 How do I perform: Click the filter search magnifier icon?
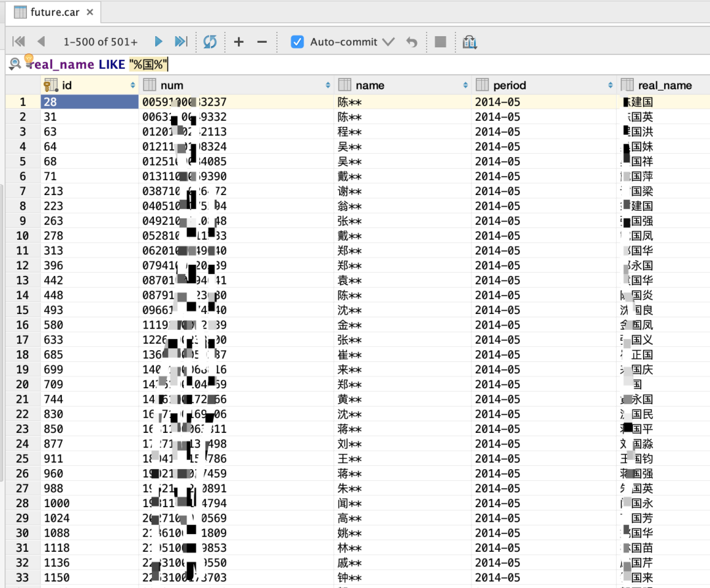(15, 64)
